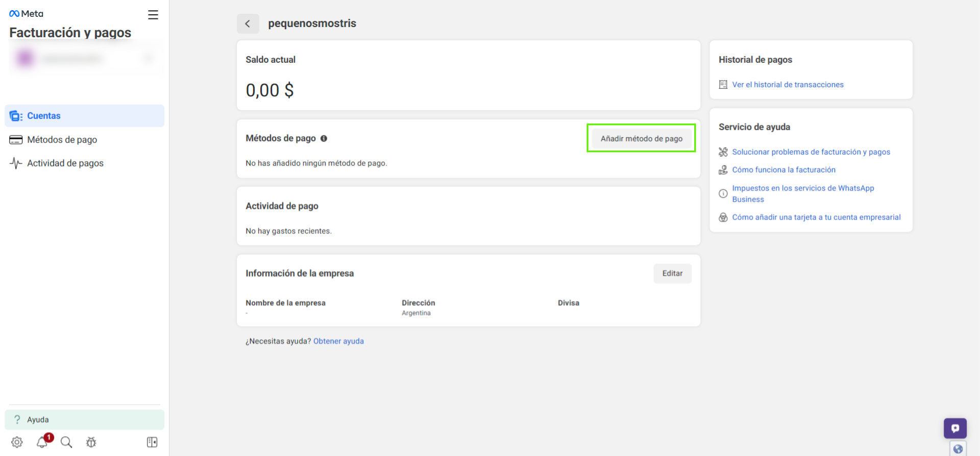
Task: Open the purple chat support icon
Action: [954, 428]
